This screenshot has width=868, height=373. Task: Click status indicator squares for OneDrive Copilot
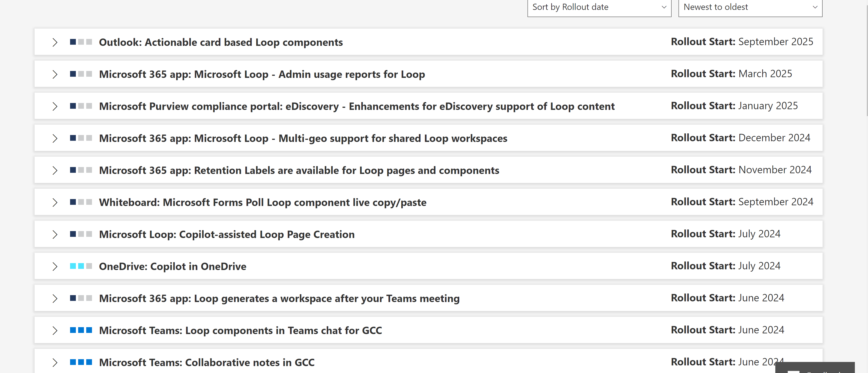(81, 266)
